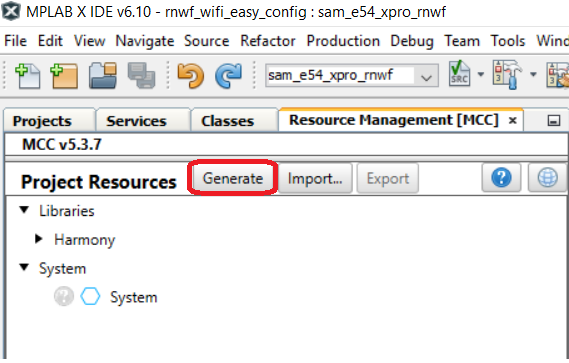Open the Production menu
Viewport: 569px width, 363px height.
click(x=343, y=41)
